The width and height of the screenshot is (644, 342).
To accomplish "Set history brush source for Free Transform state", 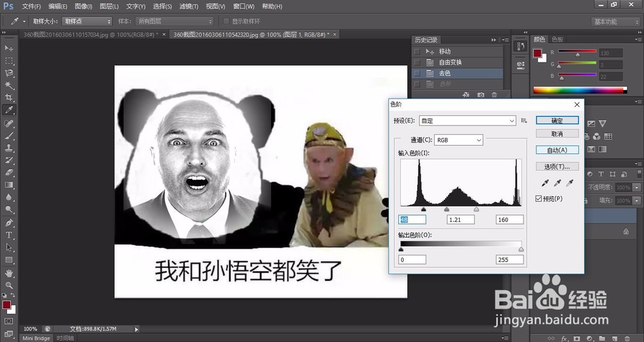I will click(417, 62).
